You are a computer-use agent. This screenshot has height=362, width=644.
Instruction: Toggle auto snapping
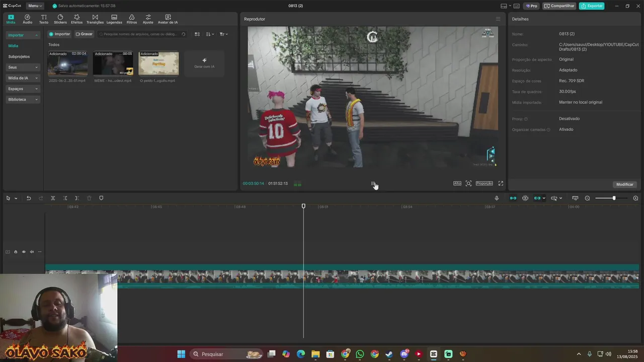click(x=525, y=198)
